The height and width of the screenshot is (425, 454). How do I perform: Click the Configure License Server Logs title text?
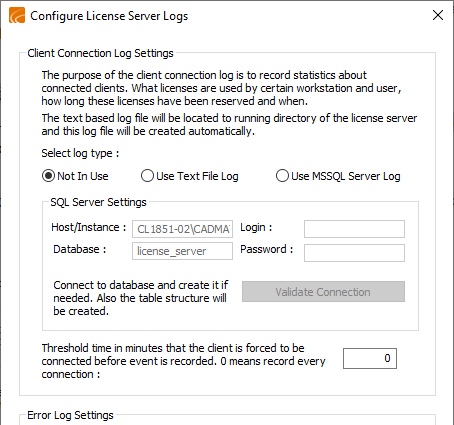pos(109,16)
